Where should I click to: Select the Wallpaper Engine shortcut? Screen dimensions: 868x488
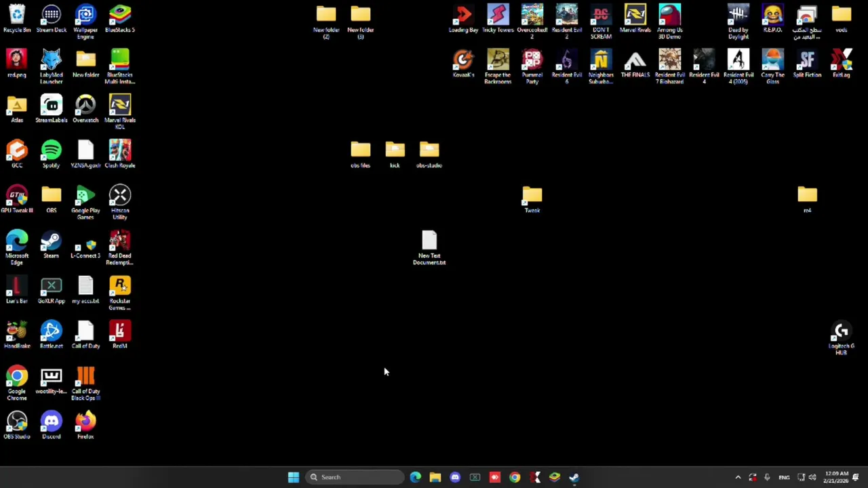(x=85, y=21)
